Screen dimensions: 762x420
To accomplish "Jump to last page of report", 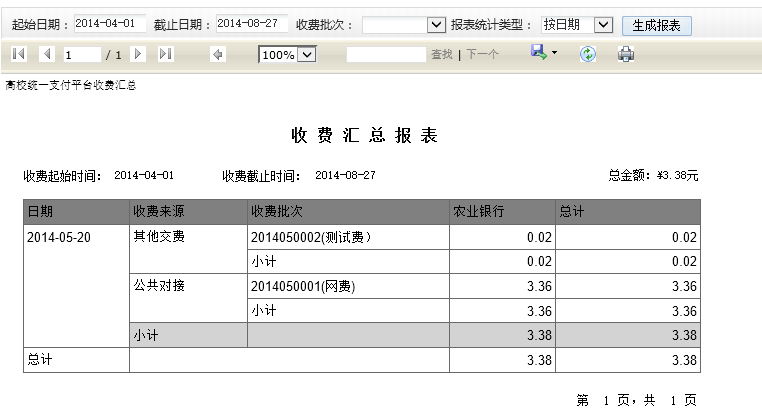I will pyautogui.click(x=165, y=54).
